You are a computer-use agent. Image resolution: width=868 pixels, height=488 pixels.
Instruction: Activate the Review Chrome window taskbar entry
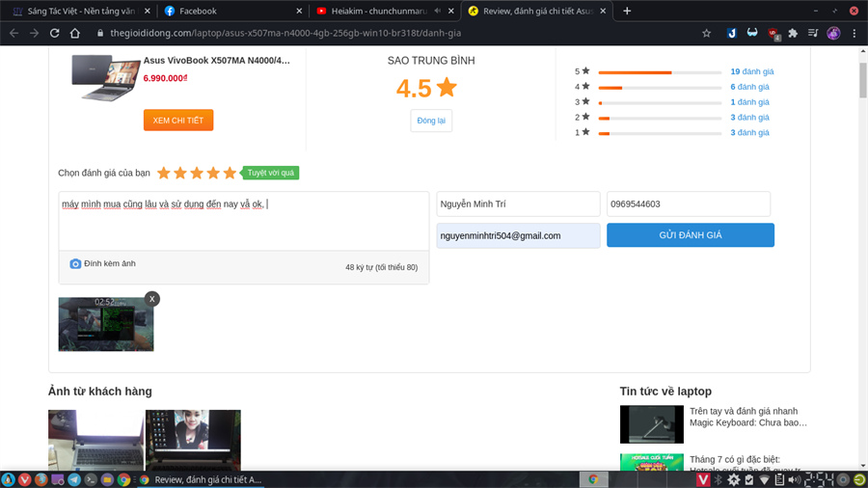point(201,479)
